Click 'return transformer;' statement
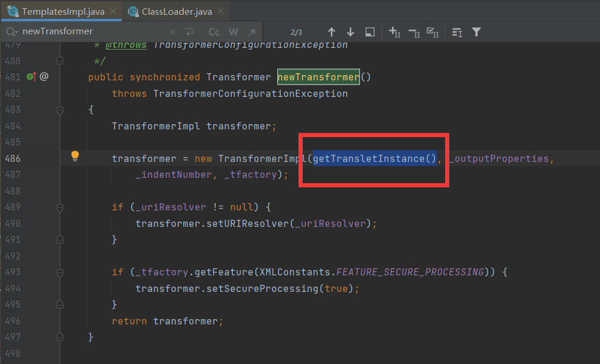Image resolution: width=600 pixels, height=364 pixels. coord(168,321)
